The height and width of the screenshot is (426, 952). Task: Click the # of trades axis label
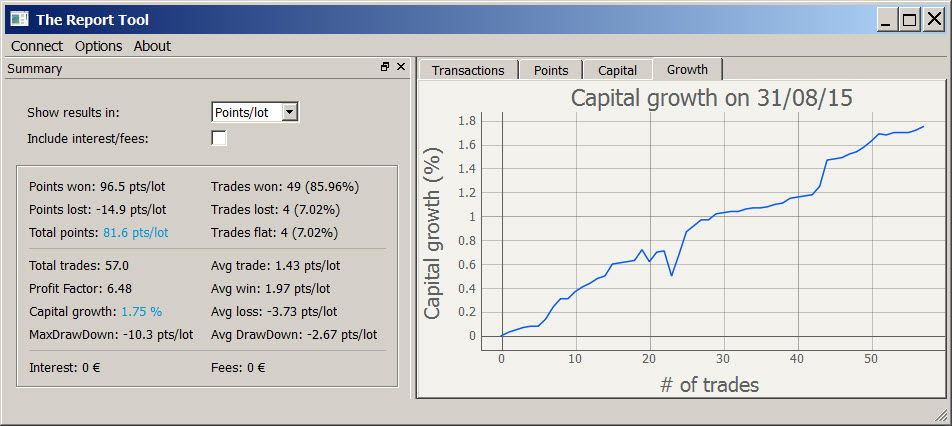pos(709,384)
